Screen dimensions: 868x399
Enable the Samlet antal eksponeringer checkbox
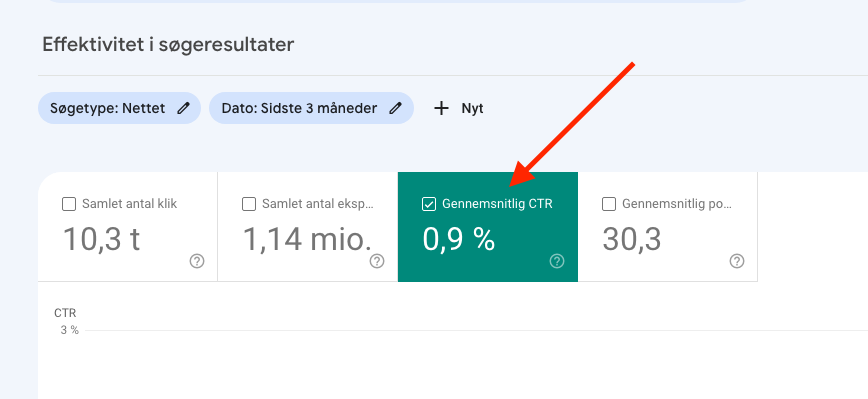coord(249,204)
